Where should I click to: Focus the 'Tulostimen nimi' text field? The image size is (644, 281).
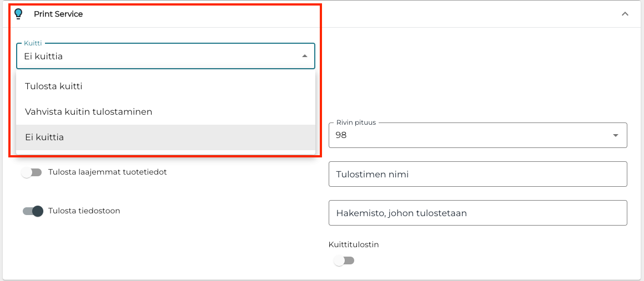(x=477, y=174)
